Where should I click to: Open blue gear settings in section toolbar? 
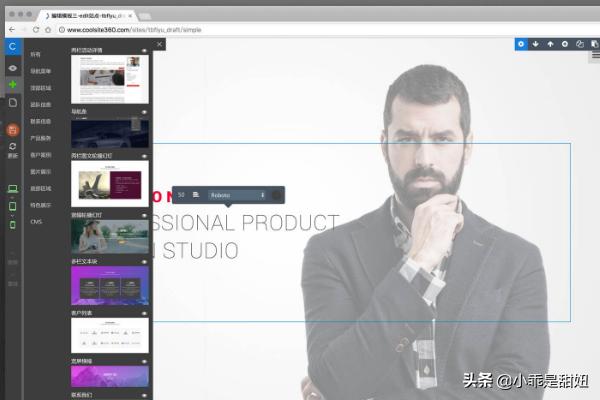(x=520, y=44)
